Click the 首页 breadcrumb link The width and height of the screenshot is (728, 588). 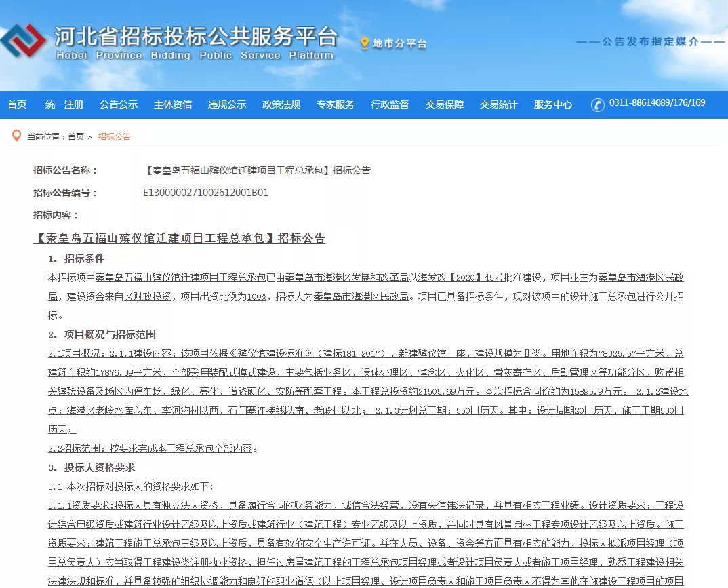pyautogui.click(x=76, y=137)
